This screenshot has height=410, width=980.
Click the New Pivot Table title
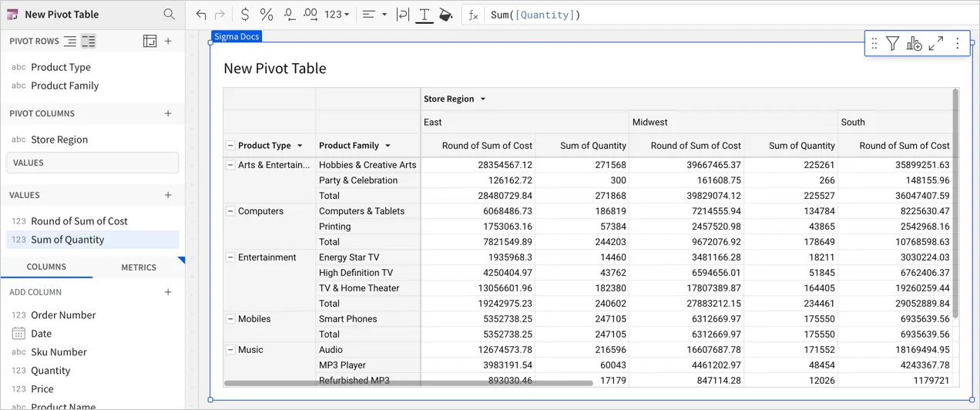[x=275, y=69]
